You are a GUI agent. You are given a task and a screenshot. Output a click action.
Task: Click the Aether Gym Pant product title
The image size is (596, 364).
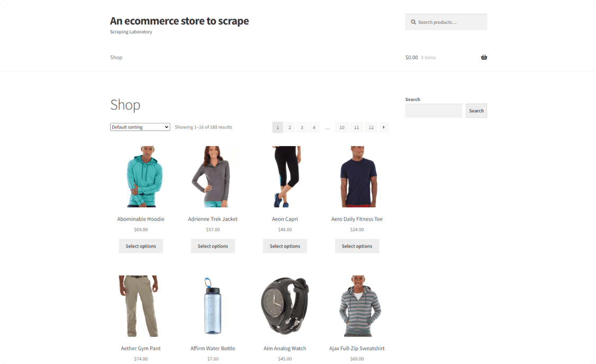141,348
